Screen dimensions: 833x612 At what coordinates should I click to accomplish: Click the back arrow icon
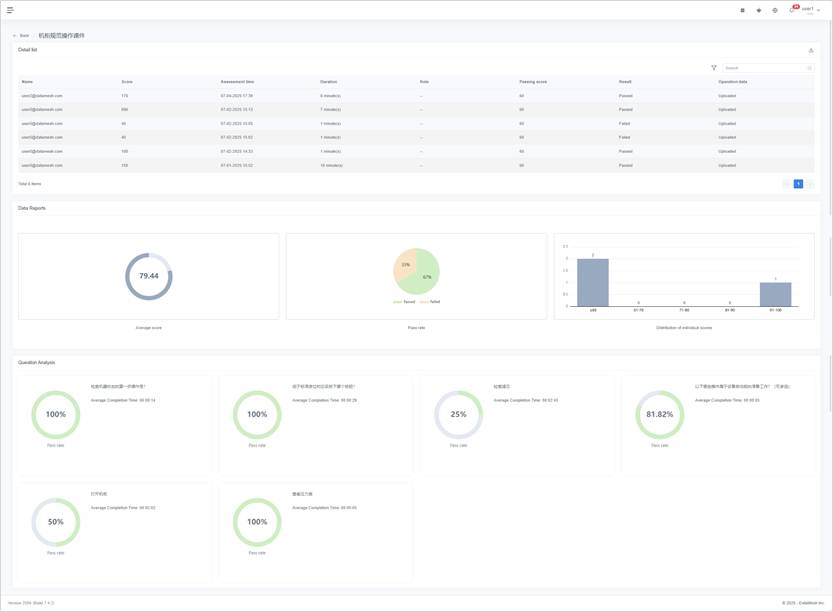14,36
